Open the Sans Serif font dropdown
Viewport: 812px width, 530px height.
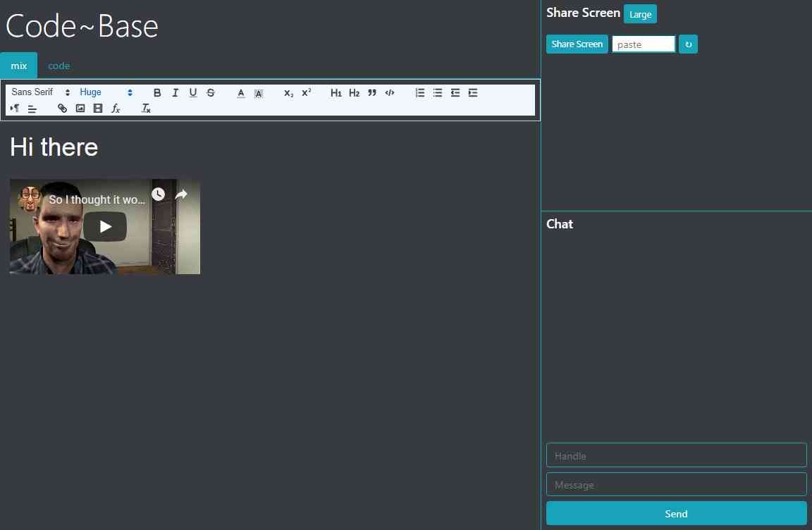[40, 92]
